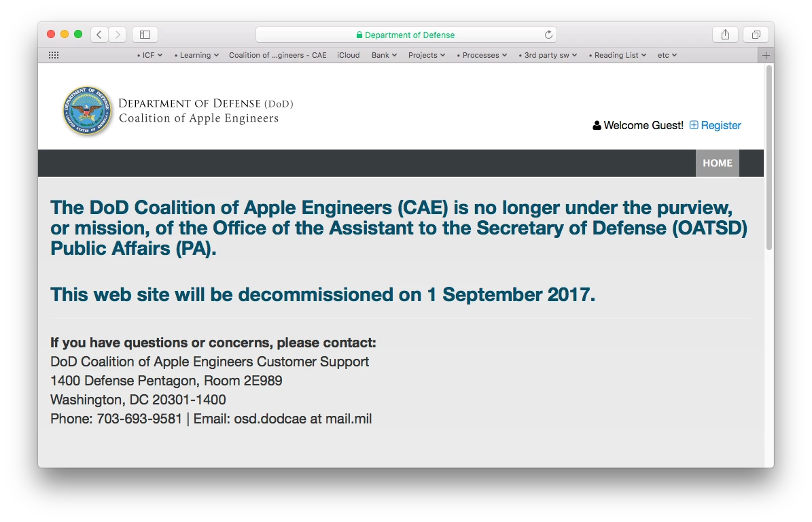Click the user silhouette icon beside Welcome Guest
Screen dimensions: 812x522
(x=597, y=125)
